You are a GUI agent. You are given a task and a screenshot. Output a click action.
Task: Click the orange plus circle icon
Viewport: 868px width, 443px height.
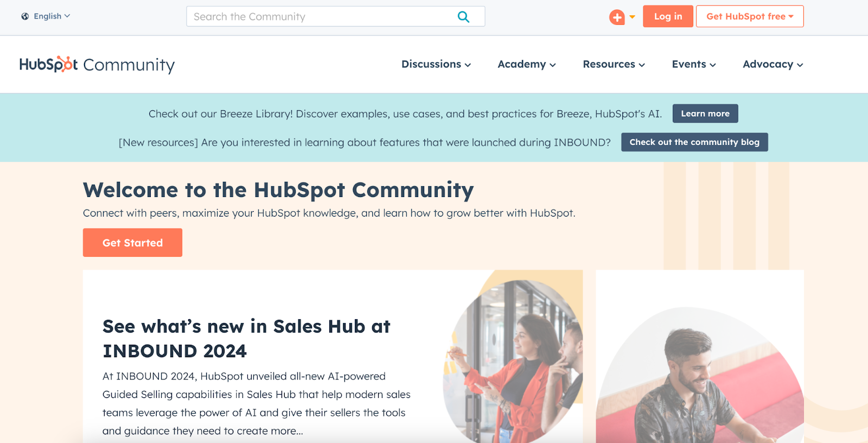(617, 17)
